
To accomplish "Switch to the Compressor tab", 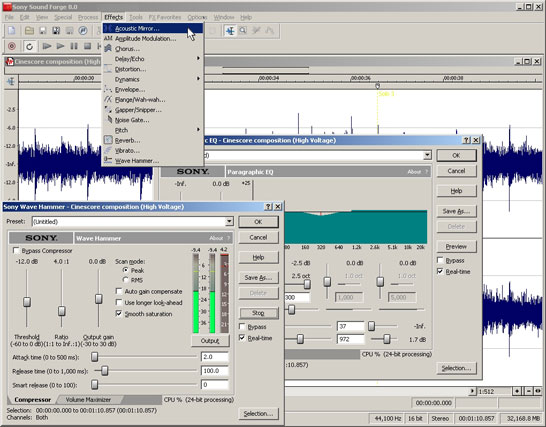I will pos(32,399).
